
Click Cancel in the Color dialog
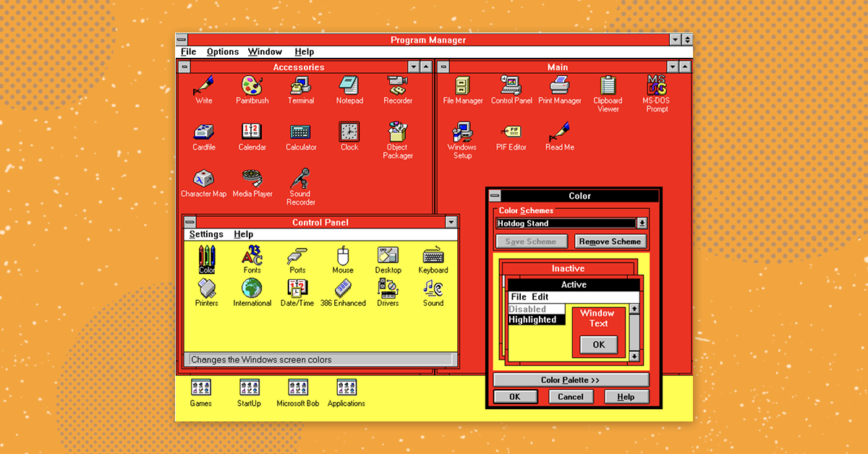coord(571,397)
